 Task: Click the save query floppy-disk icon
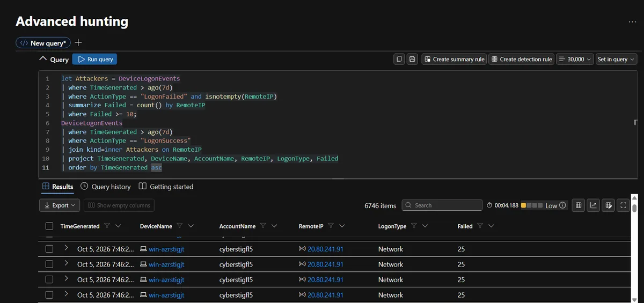412,60
